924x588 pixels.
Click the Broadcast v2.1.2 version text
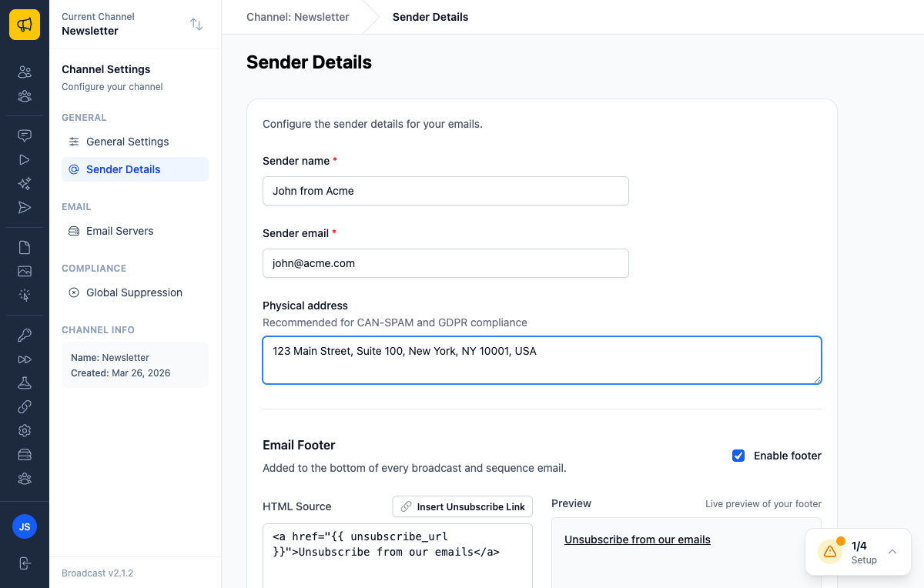coord(98,573)
